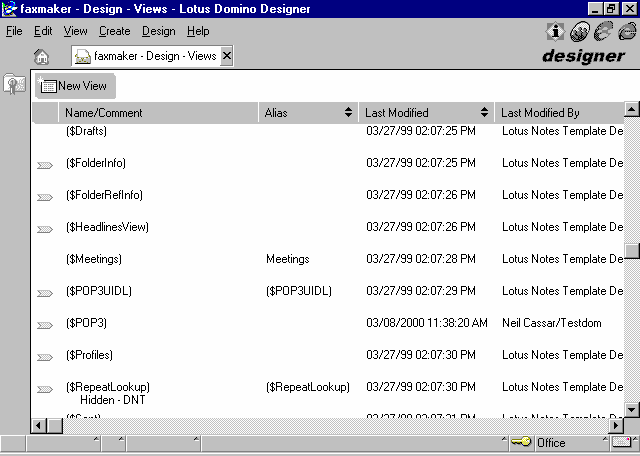Open the Create menu
This screenshot has width=640, height=456.
pos(115,31)
